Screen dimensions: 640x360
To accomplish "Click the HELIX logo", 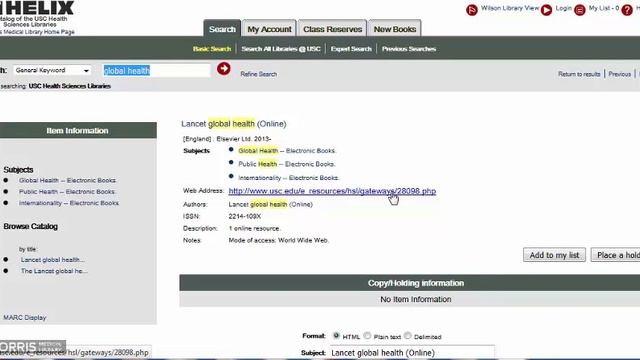I will point(37,7).
